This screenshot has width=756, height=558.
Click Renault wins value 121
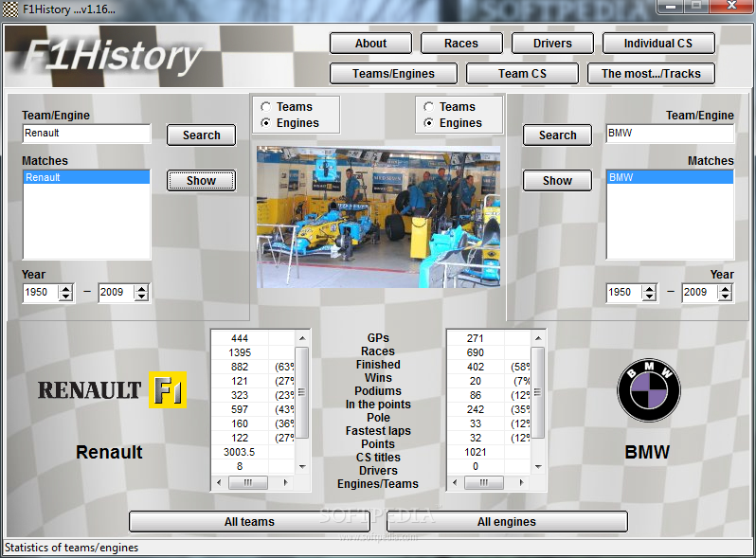[x=240, y=381]
